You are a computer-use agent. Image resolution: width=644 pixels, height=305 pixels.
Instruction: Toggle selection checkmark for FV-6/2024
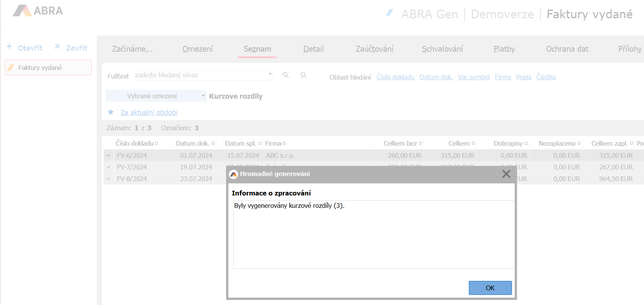click(109, 155)
